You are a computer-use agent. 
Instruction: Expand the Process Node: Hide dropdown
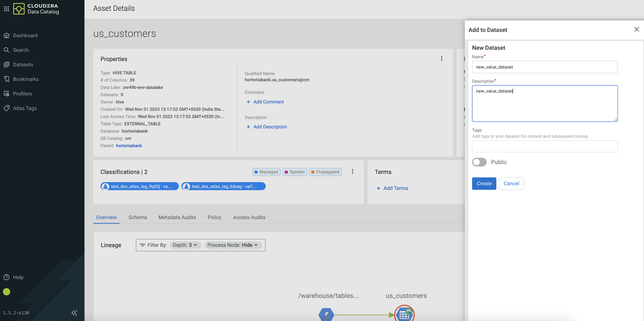click(x=233, y=245)
